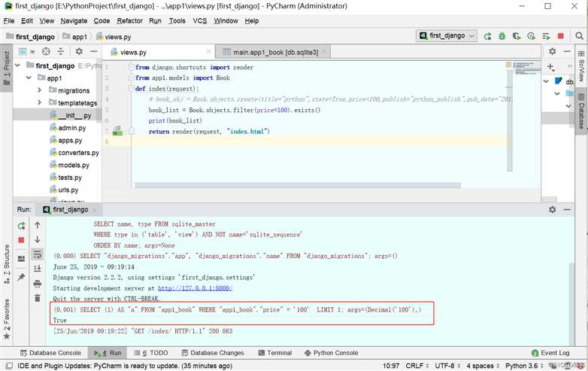Collapse the app1 folder
This screenshot has width=588, height=371.
[x=29, y=78]
